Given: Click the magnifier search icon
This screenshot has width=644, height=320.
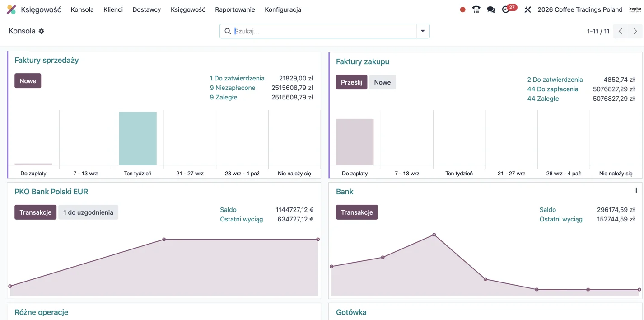Looking at the screenshot, I should [228, 31].
